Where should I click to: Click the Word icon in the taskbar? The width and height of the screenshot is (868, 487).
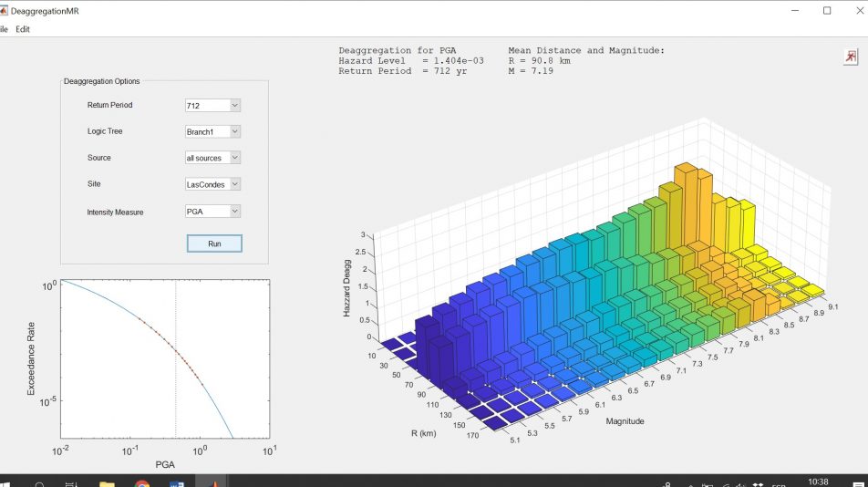[x=177, y=483]
